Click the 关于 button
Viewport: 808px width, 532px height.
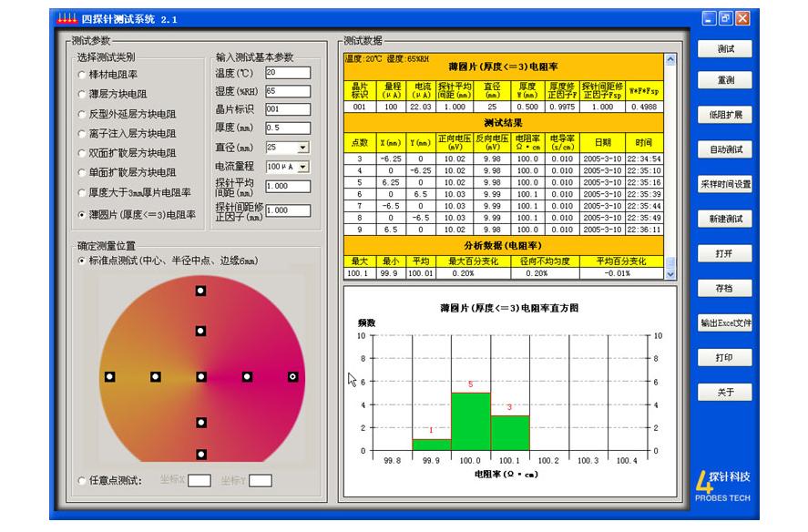(x=725, y=393)
